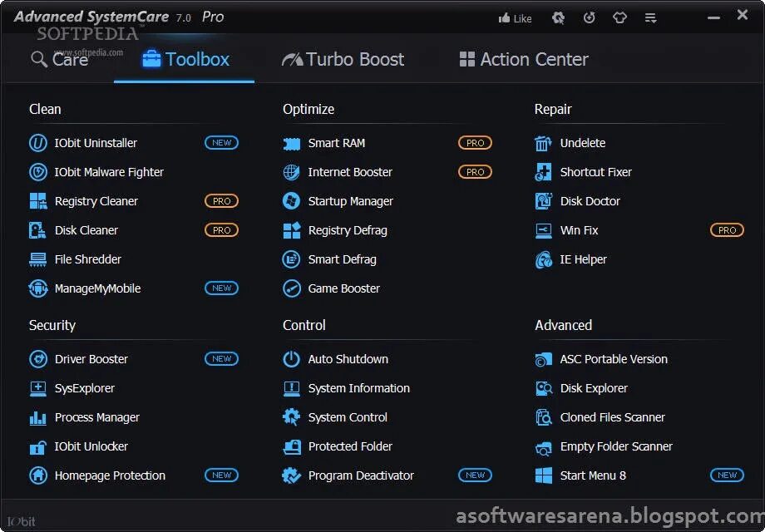
Task: Click the Like thumbs-up button
Action: (515, 18)
